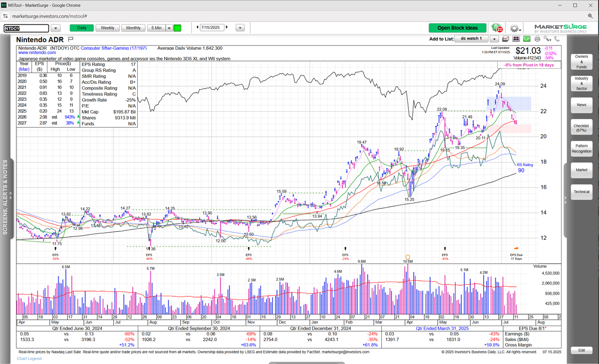Click the RS Rating 90 label
The height and width of the screenshot is (364, 599).
pyautogui.click(x=524, y=167)
